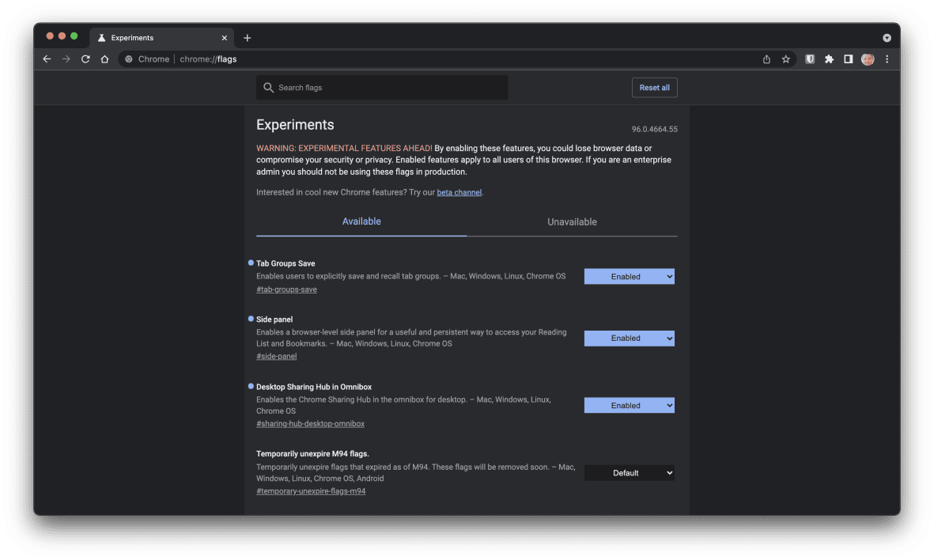Open the profile avatar menu

868,59
